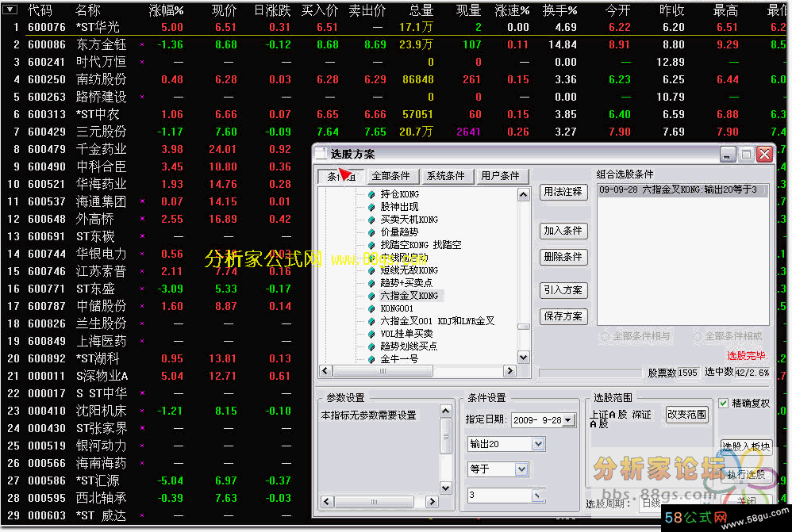Click the 引入方案 button

[x=563, y=290]
